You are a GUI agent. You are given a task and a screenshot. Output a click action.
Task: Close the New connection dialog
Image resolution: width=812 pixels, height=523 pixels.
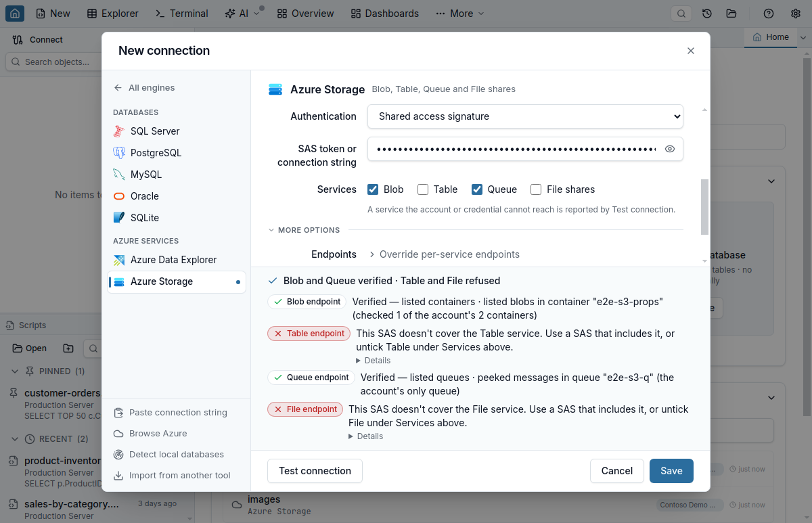tap(691, 51)
